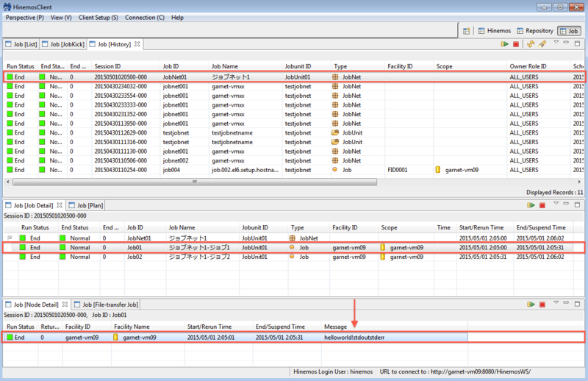Click the scroll left arrow in Job History
Viewport: 588px width, 381px height.
[x=8, y=182]
